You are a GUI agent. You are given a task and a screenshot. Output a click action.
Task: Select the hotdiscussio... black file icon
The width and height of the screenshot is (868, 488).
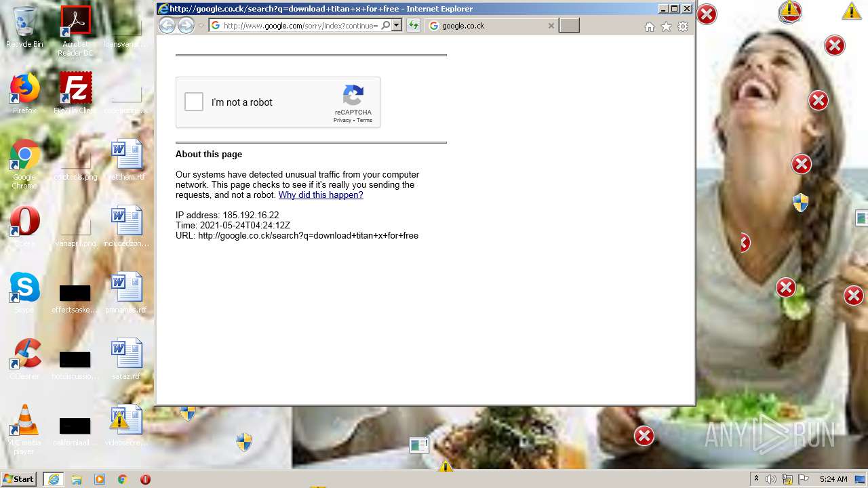75,365
